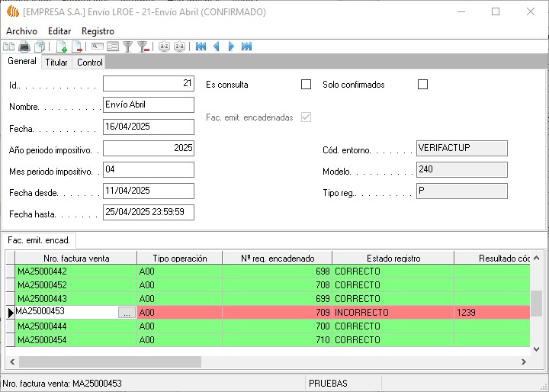
Task: Jump to the first record arrow
Action: click(x=201, y=47)
